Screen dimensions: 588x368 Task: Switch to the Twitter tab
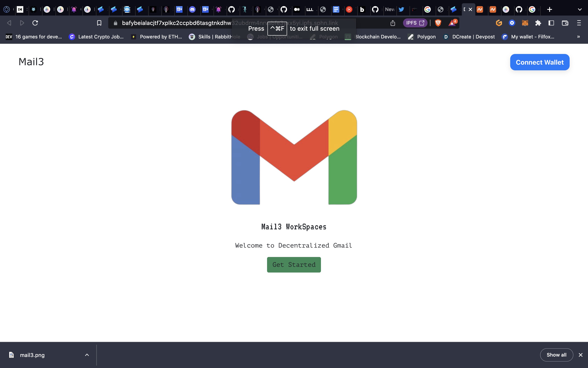[401, 9]
